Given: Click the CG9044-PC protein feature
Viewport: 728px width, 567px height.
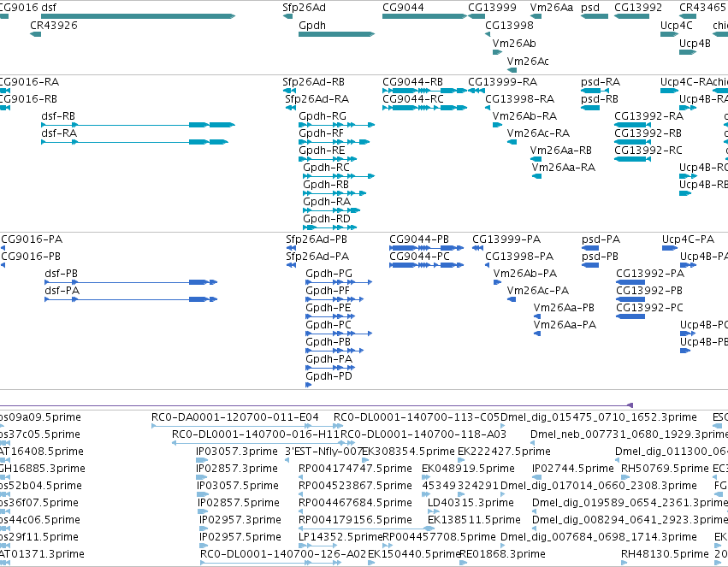Looking at the screenshot, I should click(426, 265).
